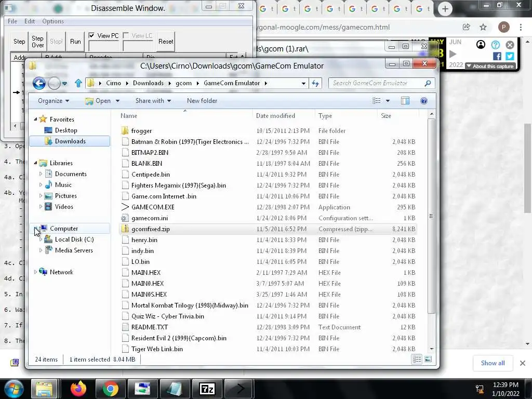Open the view options dropdown arrow

tap(388, 101)
